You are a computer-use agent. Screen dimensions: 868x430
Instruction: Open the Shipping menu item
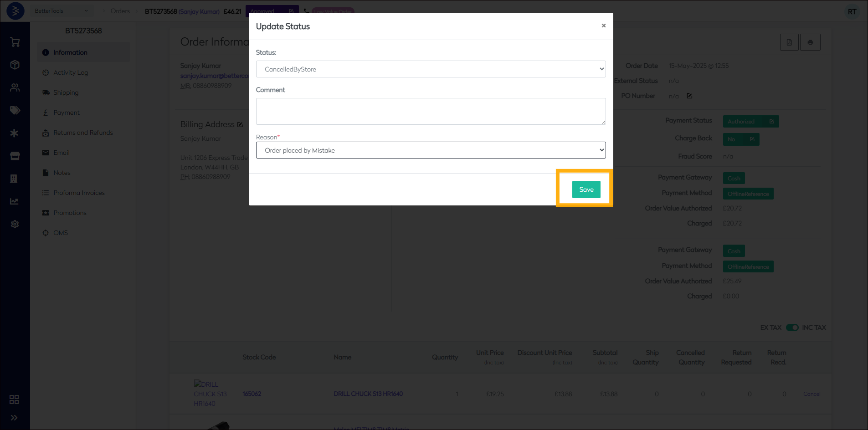pyautogui.click(x=66, y=92)
